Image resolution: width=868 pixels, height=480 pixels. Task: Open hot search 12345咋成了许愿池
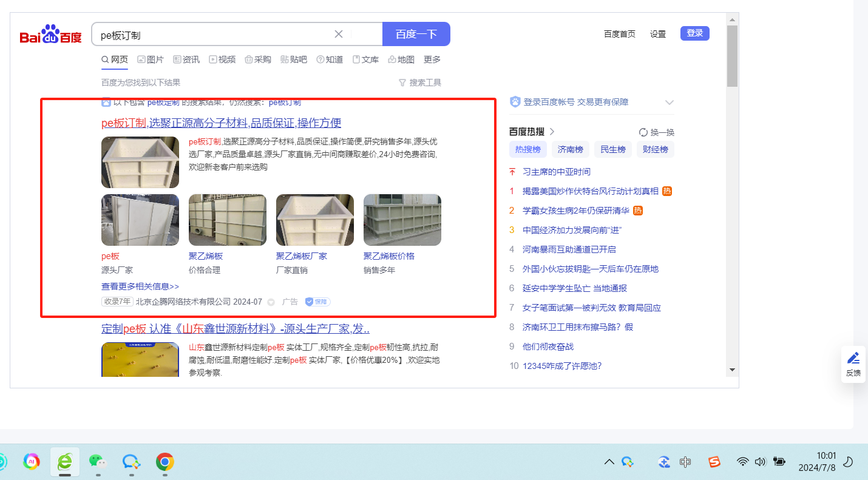pos(562,366)
